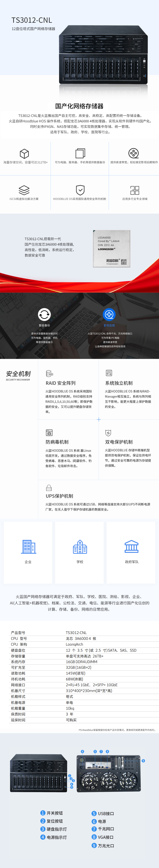
Task: Click the blue film reel icon for 影视后期
Action: pos(109,314)
